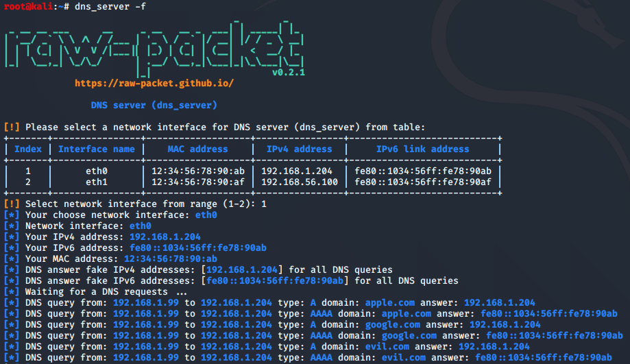Image resolution: width=630 pixels, height=364 pixels.
Task: Click the 'root@kali' prompt text
Action: (28, 6)
